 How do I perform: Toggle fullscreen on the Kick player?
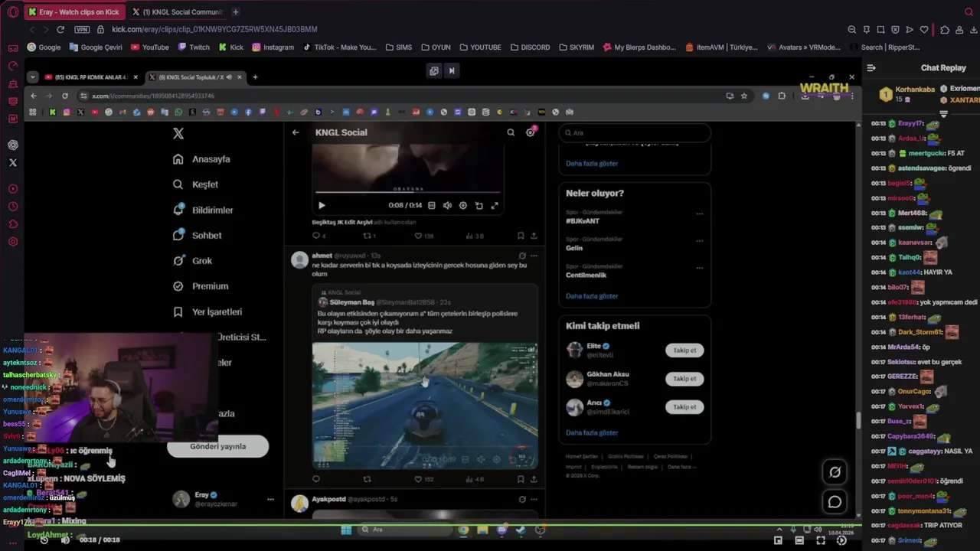coord(821,540)
